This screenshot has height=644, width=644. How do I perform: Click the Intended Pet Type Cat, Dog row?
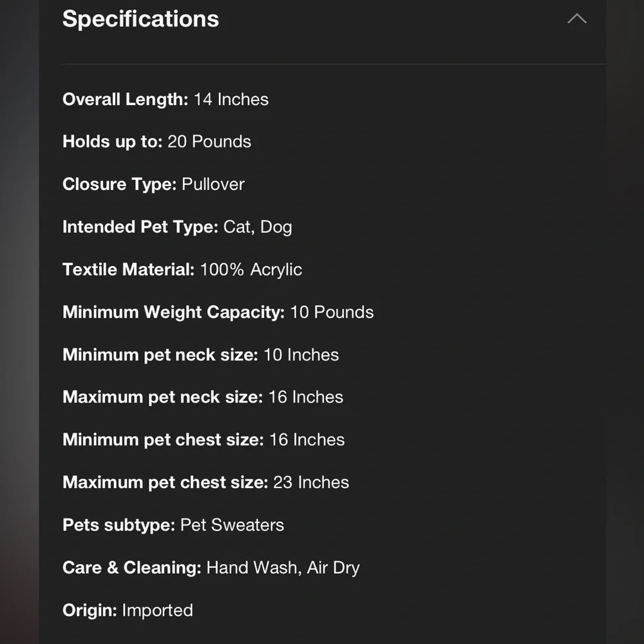pyautogui.click(x=178, y=227)
